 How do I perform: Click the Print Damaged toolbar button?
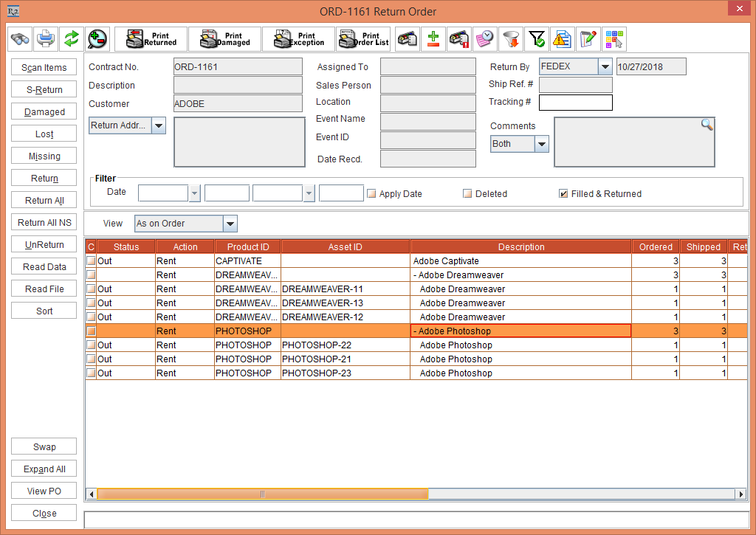(224, 38)
